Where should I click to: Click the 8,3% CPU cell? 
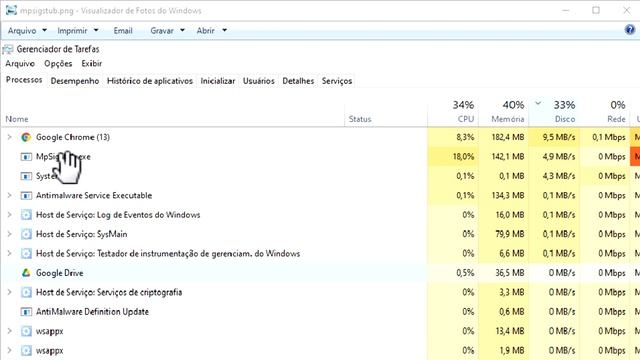coord(453,137)
